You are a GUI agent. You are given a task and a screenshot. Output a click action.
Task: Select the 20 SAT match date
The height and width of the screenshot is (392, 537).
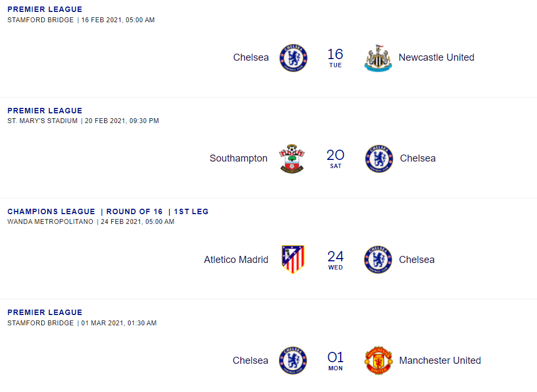point(335,159)
